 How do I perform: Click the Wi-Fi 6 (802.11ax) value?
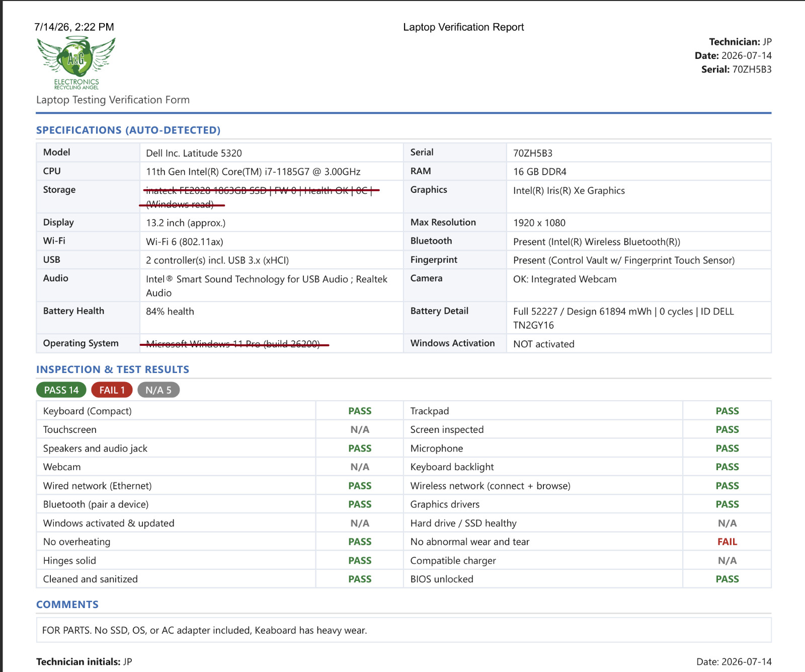pyautogui.click(x=185, y=242)
